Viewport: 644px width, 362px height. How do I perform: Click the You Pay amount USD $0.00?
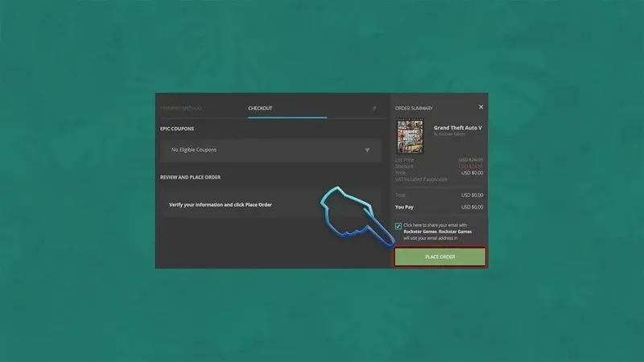(471, 207)
